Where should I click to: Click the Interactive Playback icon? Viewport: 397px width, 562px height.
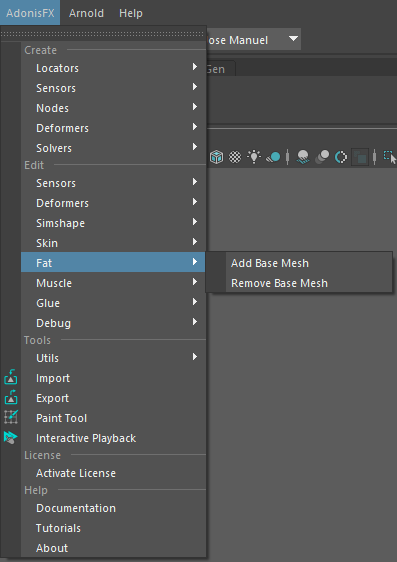click(x=11, y=438)
